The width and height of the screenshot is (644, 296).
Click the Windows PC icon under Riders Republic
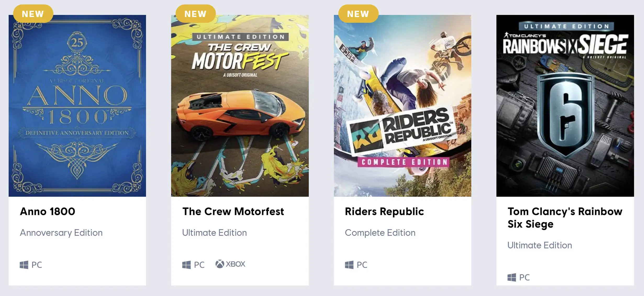tap(349, 265)
